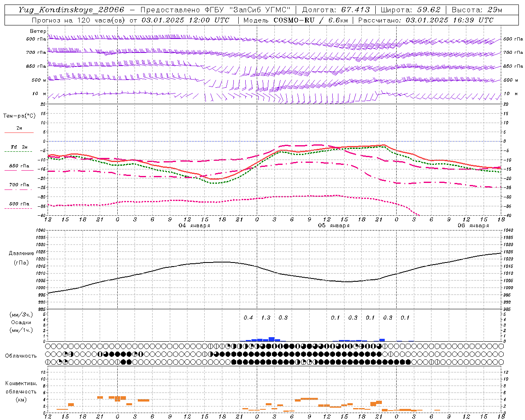The width and height of the screenshot is (525, 420).
Task: Click the 700 гПа temperature legend line sample
Action: point(19,189)
